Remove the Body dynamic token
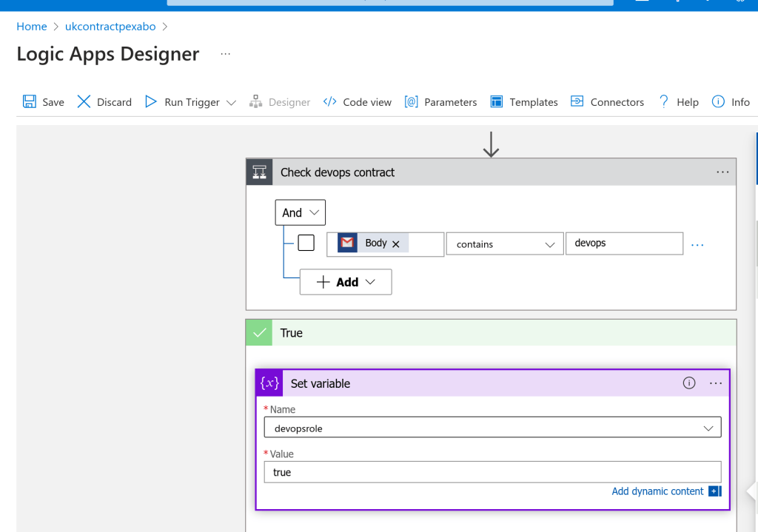Image resolution: width=758 pixels, height=532 pixels. (396, 244)
